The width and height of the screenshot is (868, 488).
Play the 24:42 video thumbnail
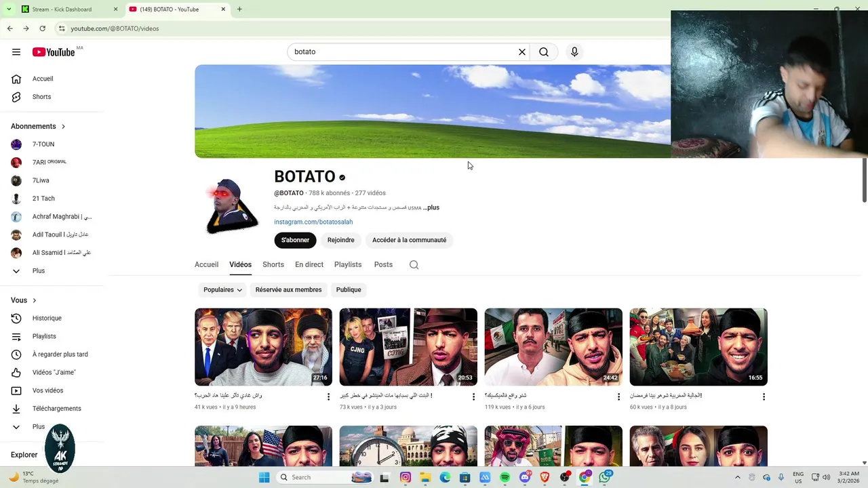click(x=553, y=347)
